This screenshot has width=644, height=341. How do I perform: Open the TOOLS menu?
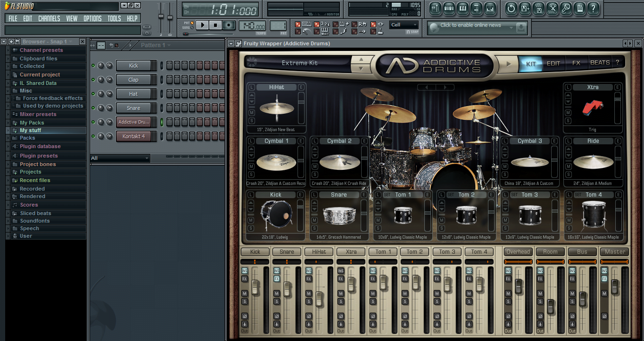(114, 18)
